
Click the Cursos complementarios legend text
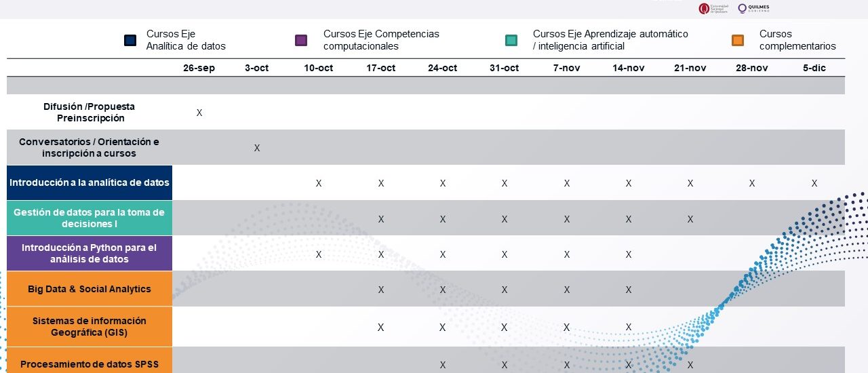[x=797, y=40]
